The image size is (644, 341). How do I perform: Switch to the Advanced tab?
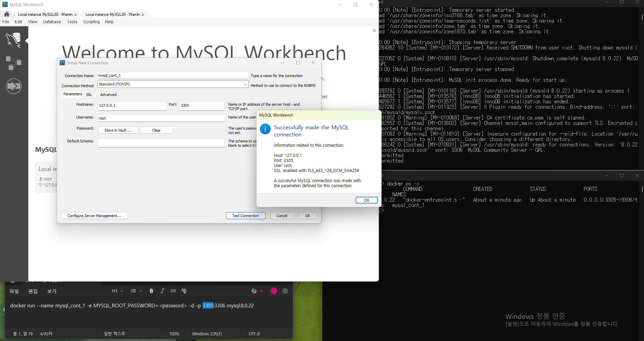tap(109, 95)
